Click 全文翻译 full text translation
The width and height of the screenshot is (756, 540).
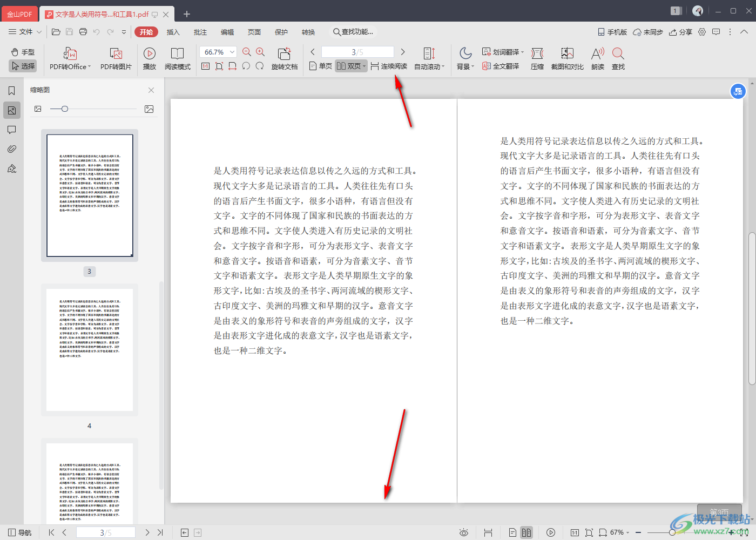click(501, 66)
